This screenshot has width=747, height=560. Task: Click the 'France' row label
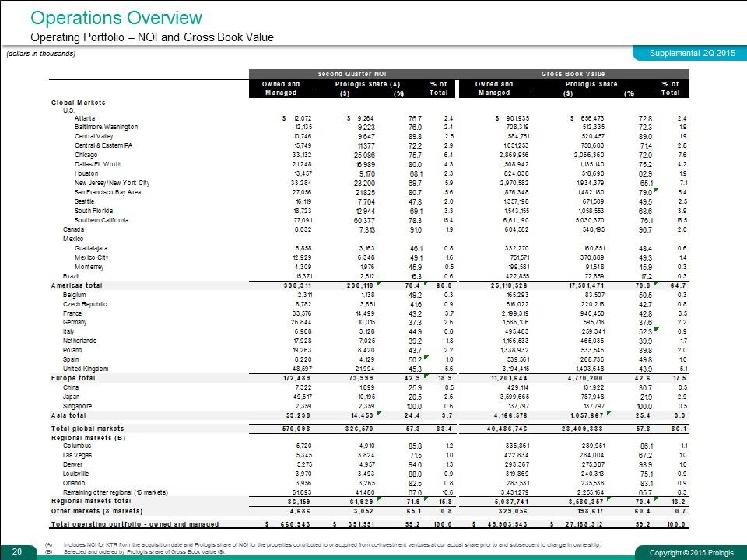pos(72,313)
